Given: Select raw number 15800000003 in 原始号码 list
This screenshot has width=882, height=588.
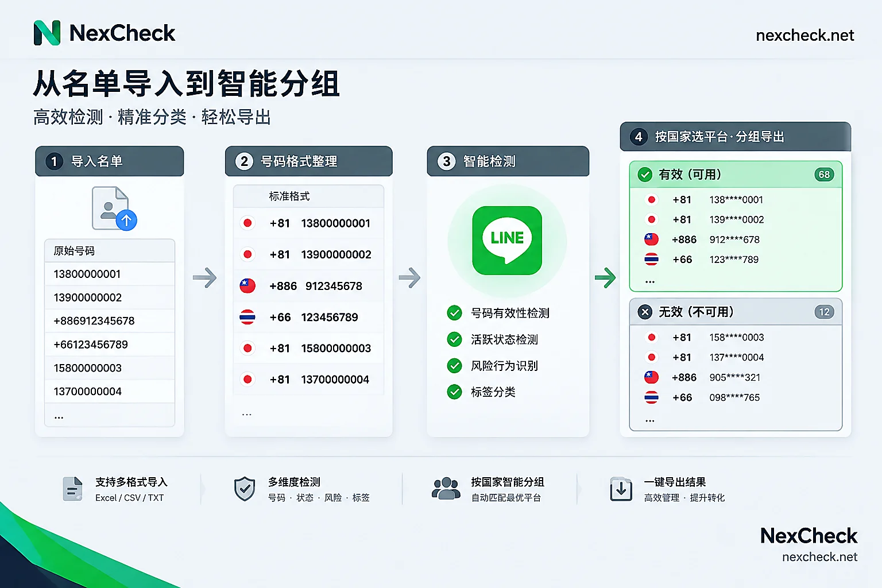Looking at the screenshot, I should pyautogui.click(x=88, y=368).
